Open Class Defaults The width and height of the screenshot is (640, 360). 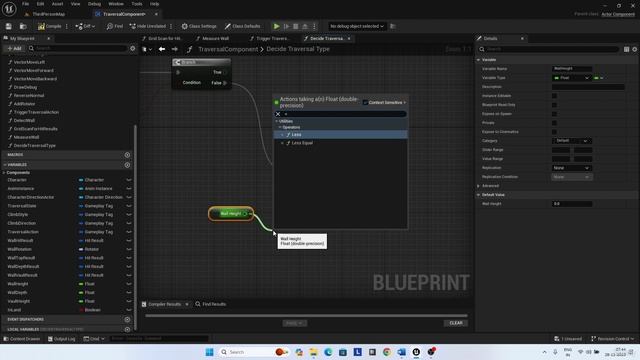242,26
